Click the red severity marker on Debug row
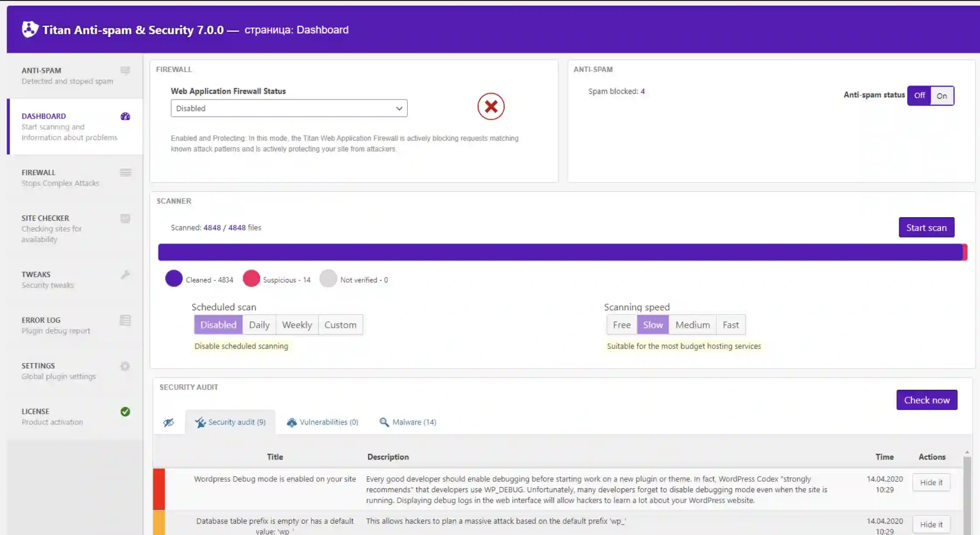This screenshot has height=535, width=980. pyautogui.click(x=159, y=489)
